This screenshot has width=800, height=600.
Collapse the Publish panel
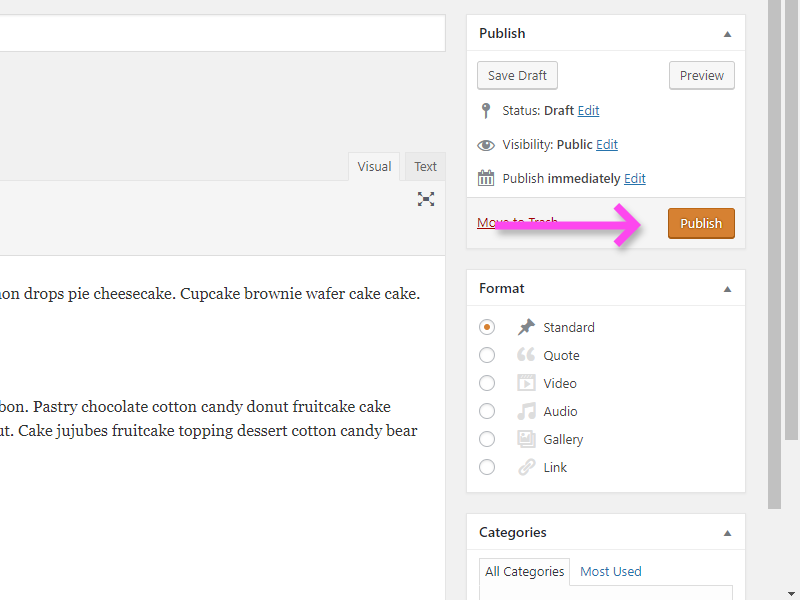click(728, 34)
